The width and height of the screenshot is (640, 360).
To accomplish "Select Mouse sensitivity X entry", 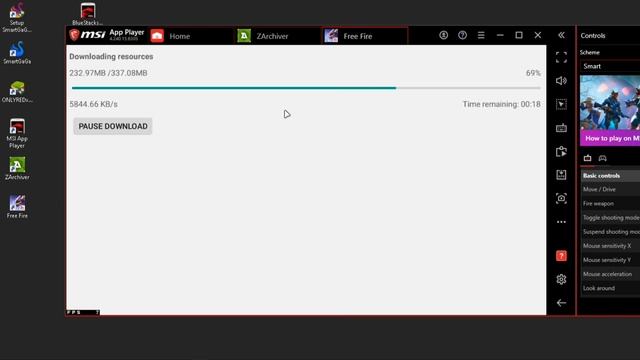I will [x=610, y=246].
